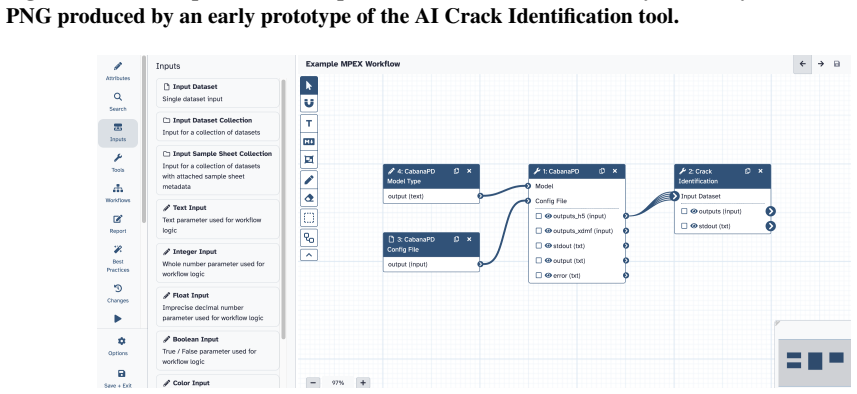
Task: Remove the 4: CabanaPD Model Type node
Action: tap(469, 171)
